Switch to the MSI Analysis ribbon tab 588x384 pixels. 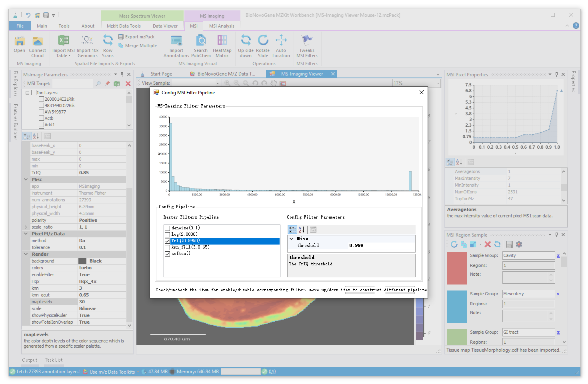coord(222,26)
